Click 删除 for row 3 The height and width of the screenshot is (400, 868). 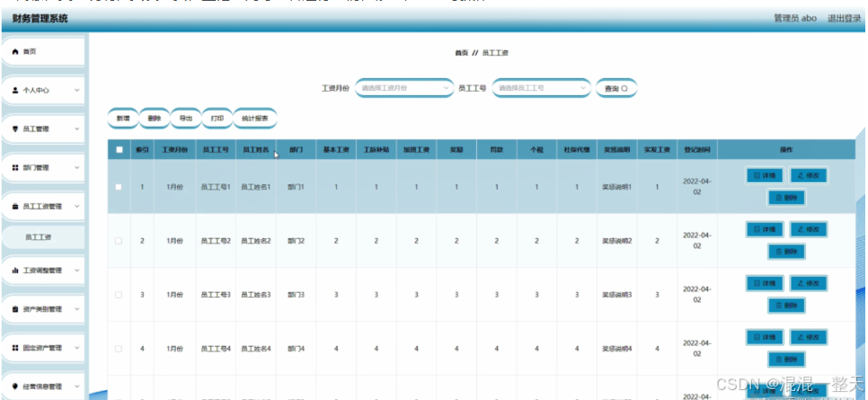(x=786, y=305)
